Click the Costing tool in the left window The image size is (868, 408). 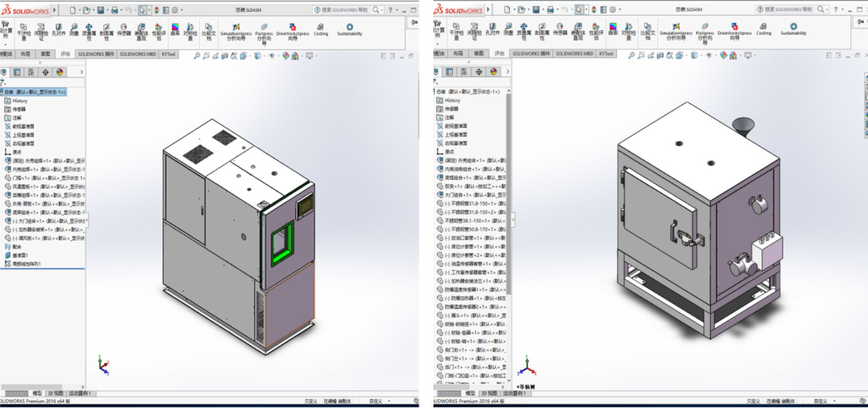tap(321, 30)
